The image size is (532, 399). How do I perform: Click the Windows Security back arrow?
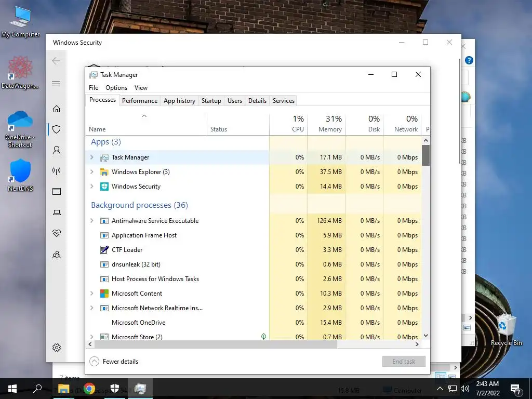coord(56,61)
